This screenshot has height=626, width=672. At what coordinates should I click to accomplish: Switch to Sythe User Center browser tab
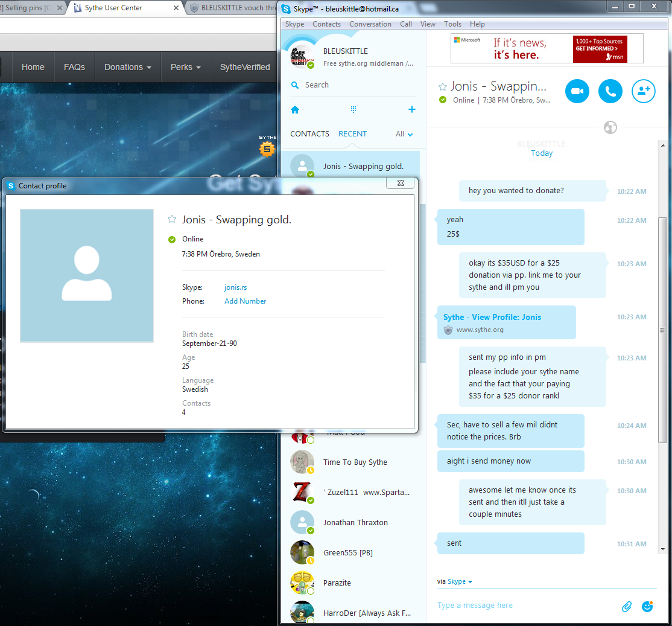coord(125,8)
